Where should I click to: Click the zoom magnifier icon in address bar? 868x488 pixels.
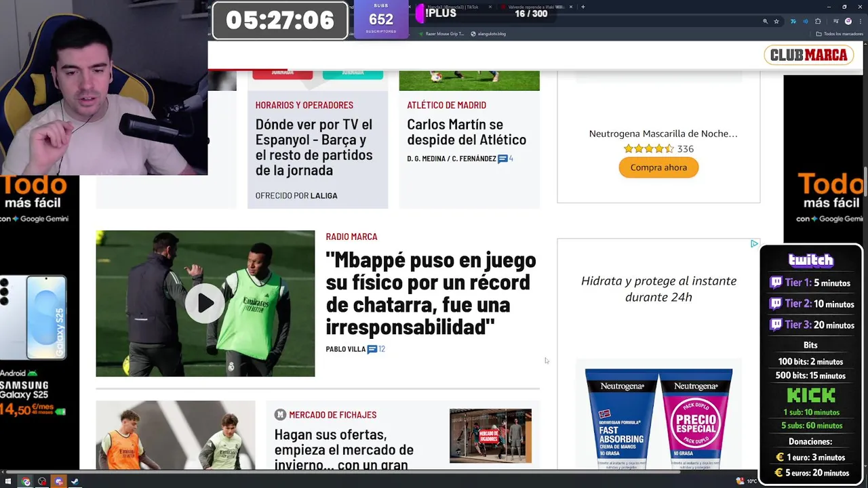(766, 22)
